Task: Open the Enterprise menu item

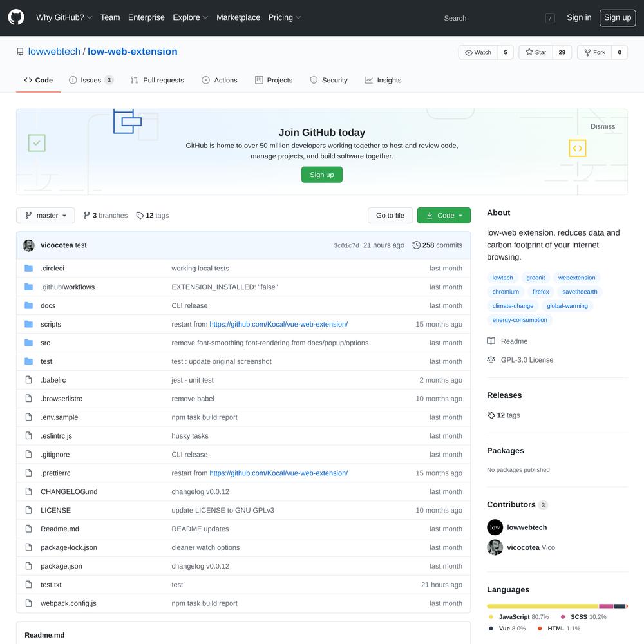Action: tap(146, 17)
